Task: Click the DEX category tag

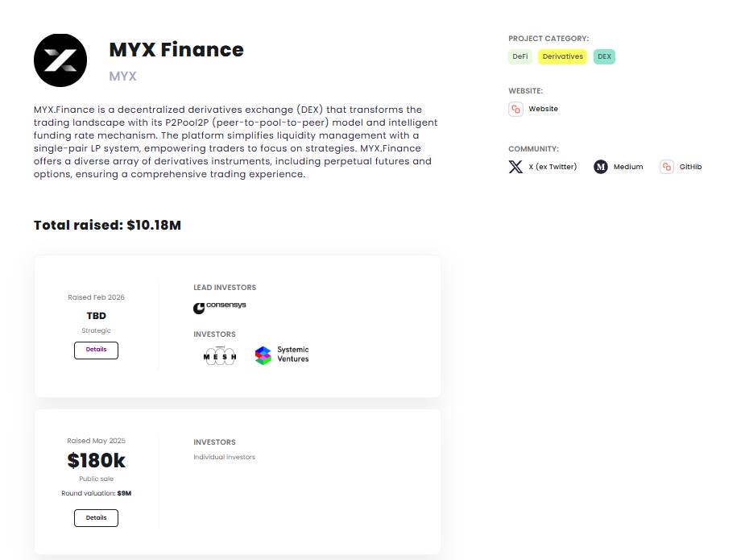Action: (x=604, y=56)
